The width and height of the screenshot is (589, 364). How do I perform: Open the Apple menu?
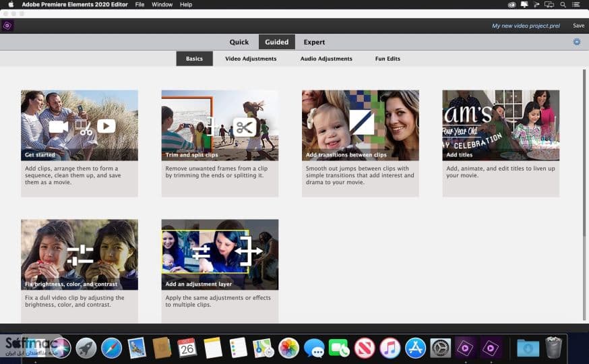pos(11,5)
